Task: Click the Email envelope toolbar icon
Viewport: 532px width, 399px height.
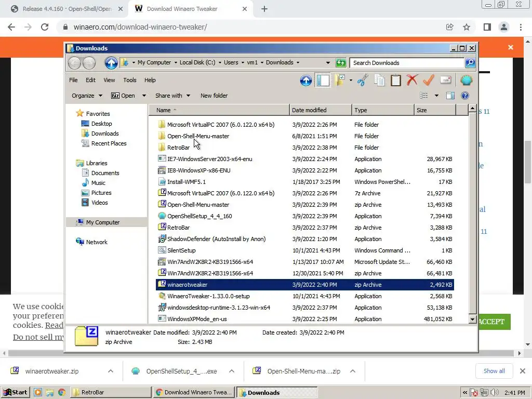Action: (445, 81)
